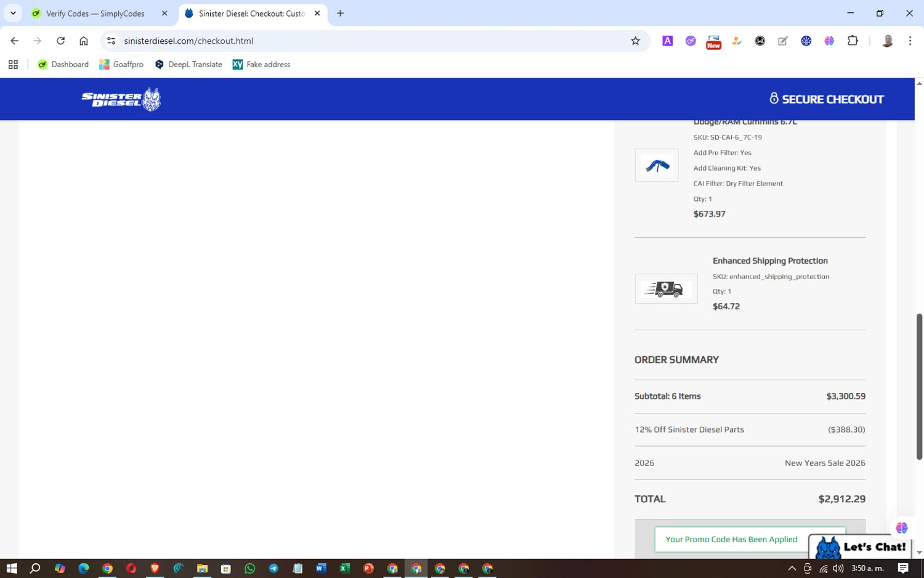Open the notification center icon
Image resolution: width=924 pixels, height=578 pixels.
tap(903, 568)
